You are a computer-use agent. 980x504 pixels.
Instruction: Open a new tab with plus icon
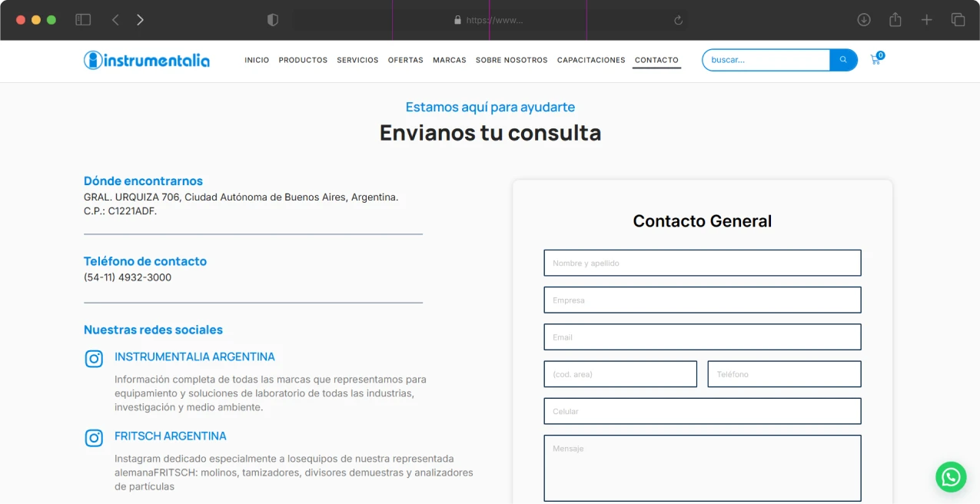tap(927, 20)
